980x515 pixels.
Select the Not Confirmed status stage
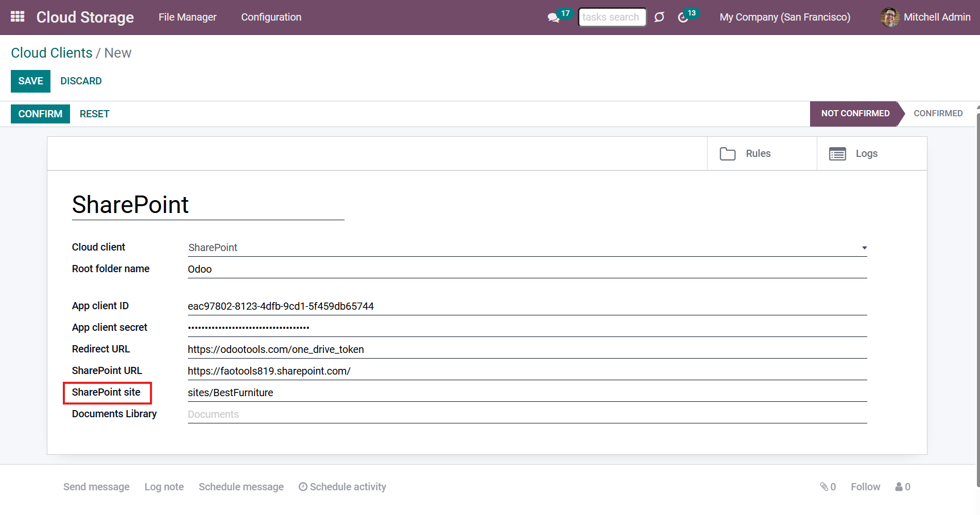click(855, 113)
